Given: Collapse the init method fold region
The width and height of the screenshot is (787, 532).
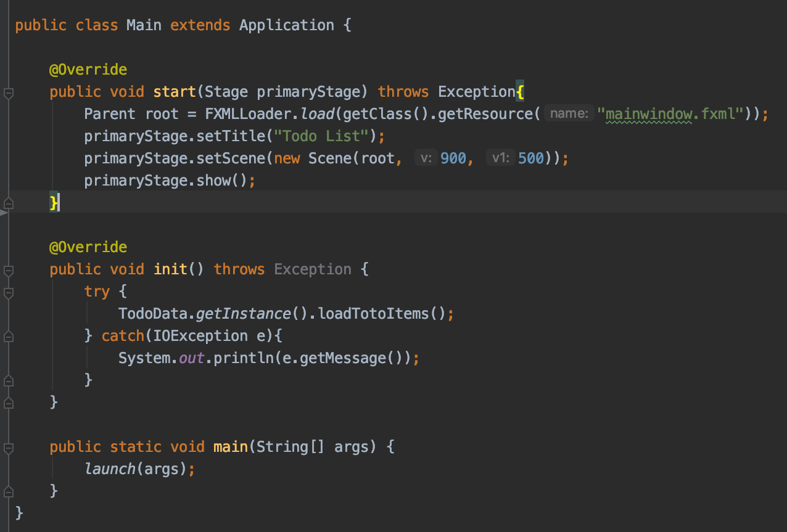Looking at the screenshot, I should (x=9, y=269).
